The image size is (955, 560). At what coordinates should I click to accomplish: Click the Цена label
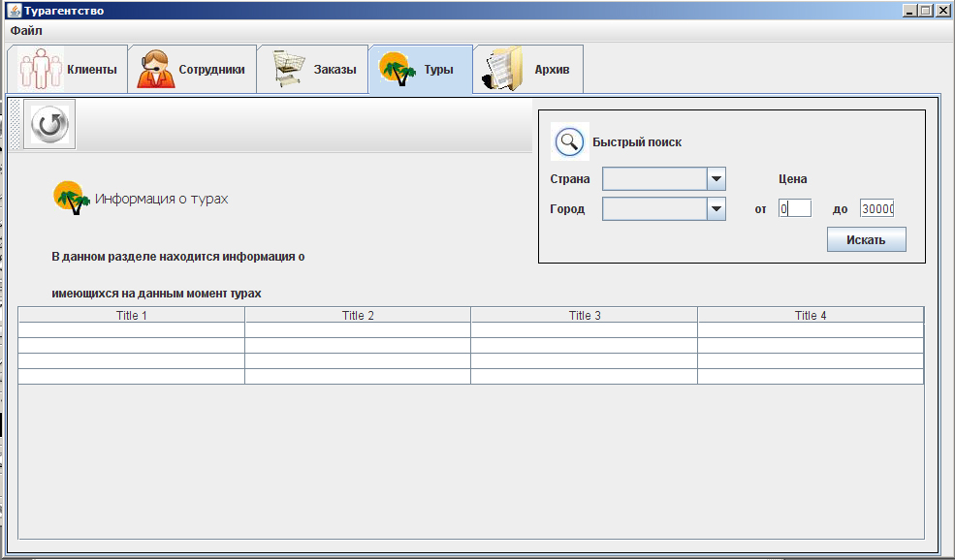(x=792, y=179)
